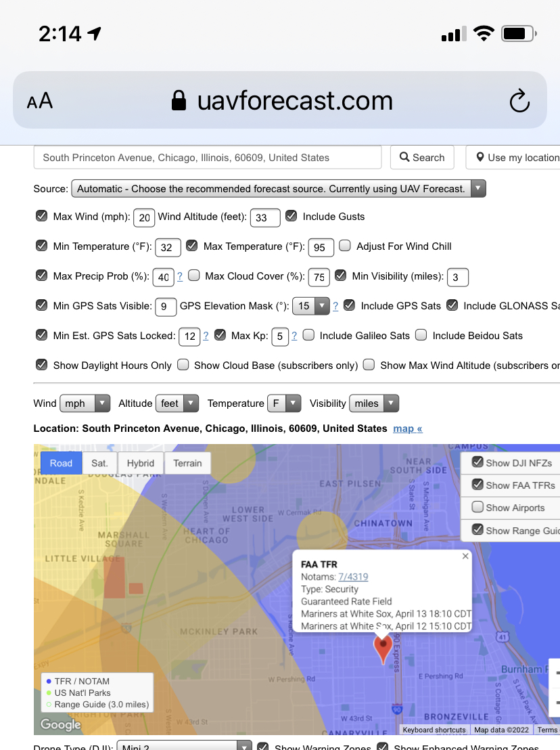Uncheck Show DJI NFZs on map
Image resolution: width=560 pixels, height=750 pixels.
pos(477,462)
